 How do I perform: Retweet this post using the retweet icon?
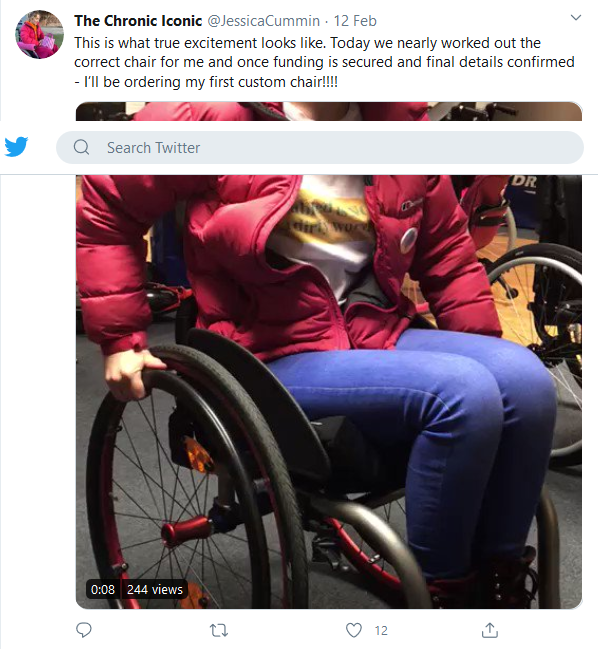[x=219, y=630]
